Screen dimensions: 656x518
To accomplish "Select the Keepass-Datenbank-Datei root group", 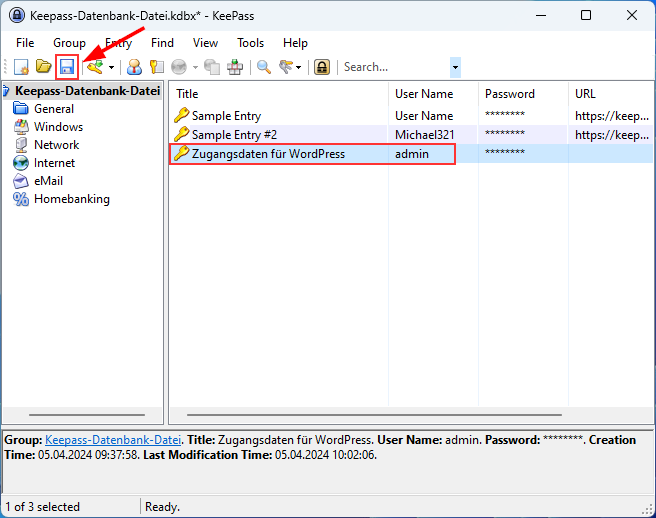I will [87, 91].
